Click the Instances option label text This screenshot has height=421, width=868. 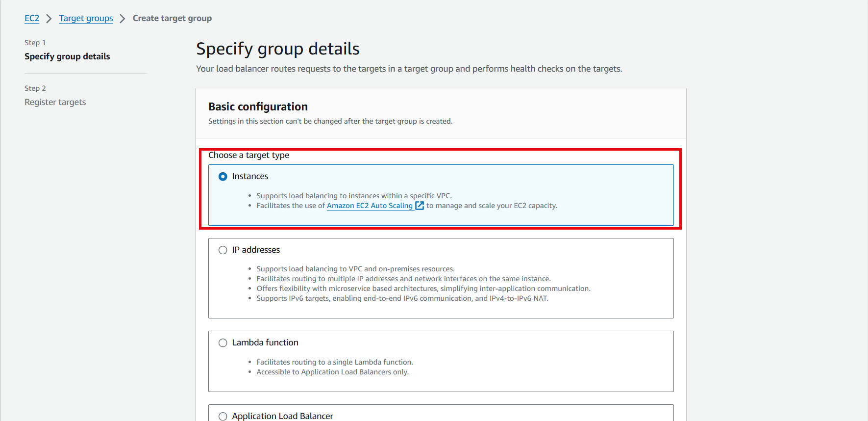(250, 176)
